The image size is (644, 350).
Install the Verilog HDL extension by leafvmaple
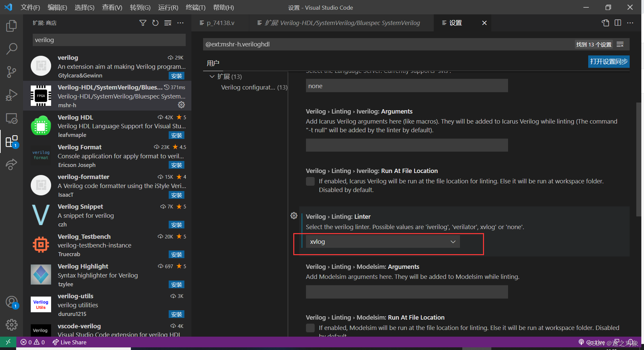(x=177, y=135)
